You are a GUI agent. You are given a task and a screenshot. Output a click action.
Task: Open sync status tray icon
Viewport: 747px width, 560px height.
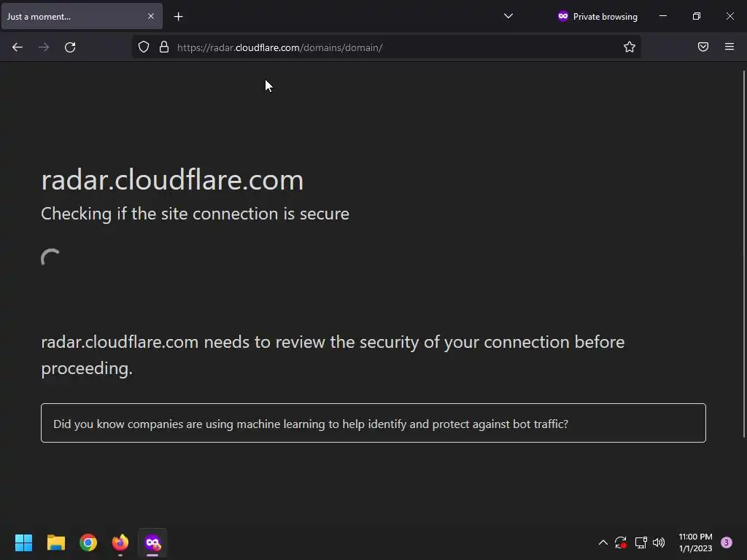click(x=621, y=542)
